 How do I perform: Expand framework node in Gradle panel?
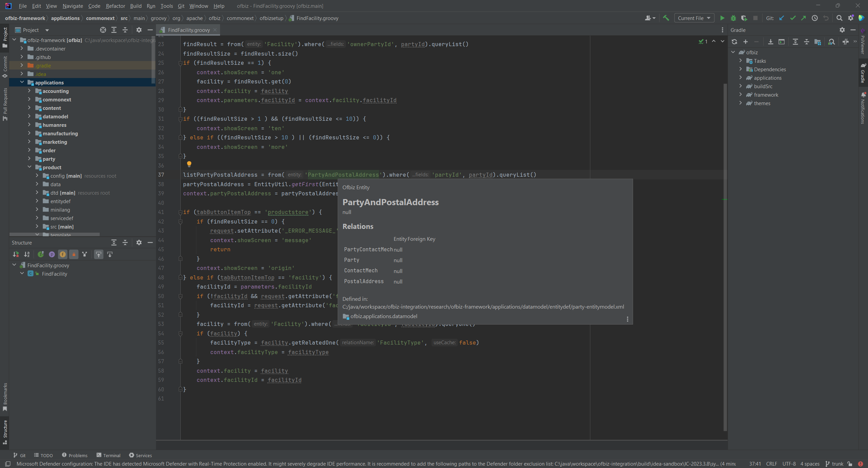point(741,95)
